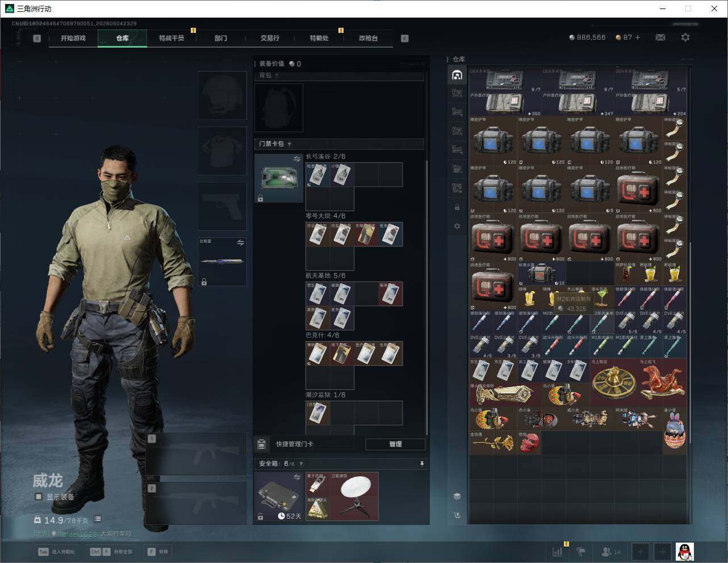Click the swap arrows on the melee knife slot
This screenshot has width=728, height=563.
coord(240,242)
